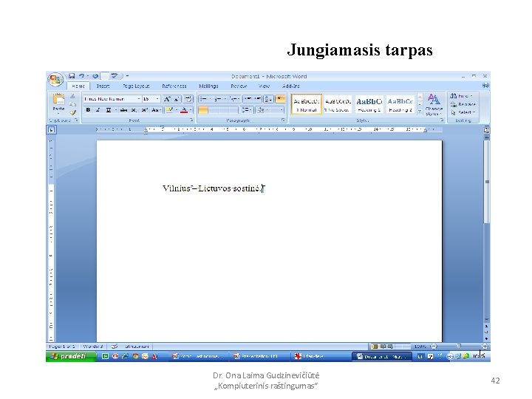Viewport: 532px width, 399px height.
Task: Open Word Help question mark icon
Action: [485, 86]
